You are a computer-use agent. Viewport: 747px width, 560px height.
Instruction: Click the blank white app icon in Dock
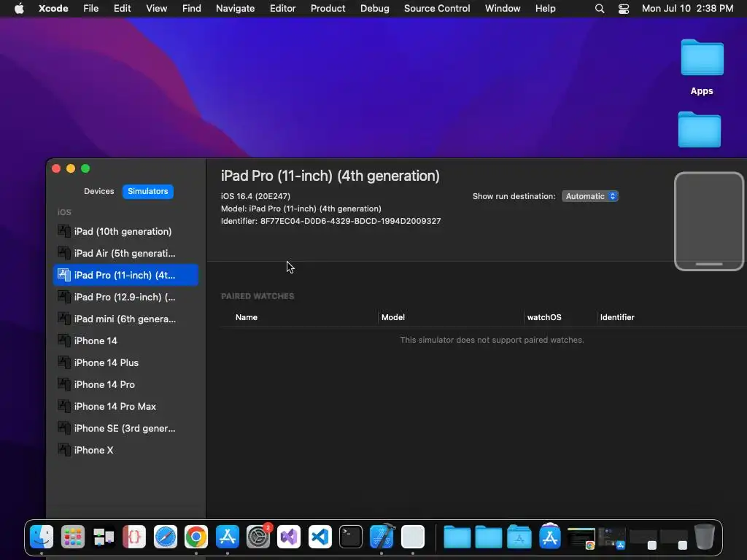413,537
